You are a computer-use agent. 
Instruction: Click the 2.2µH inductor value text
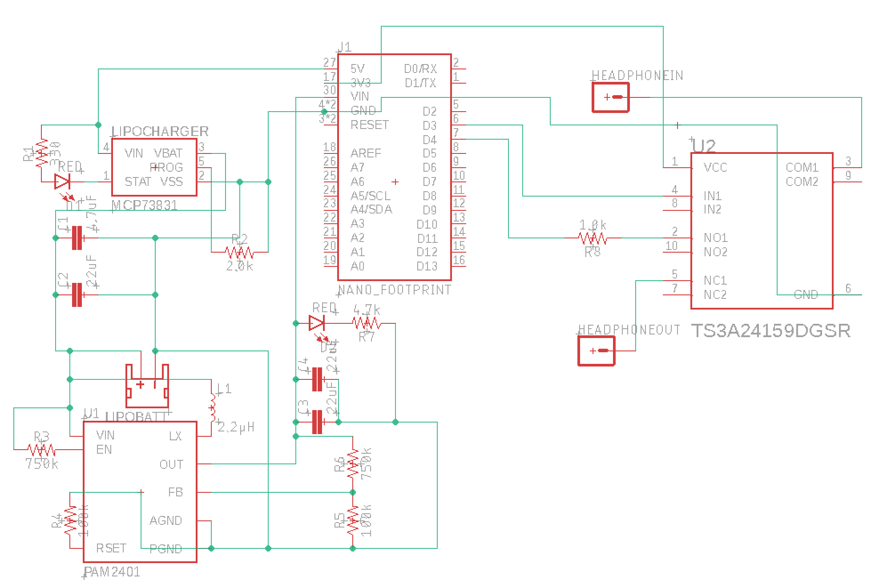[236, 427]
